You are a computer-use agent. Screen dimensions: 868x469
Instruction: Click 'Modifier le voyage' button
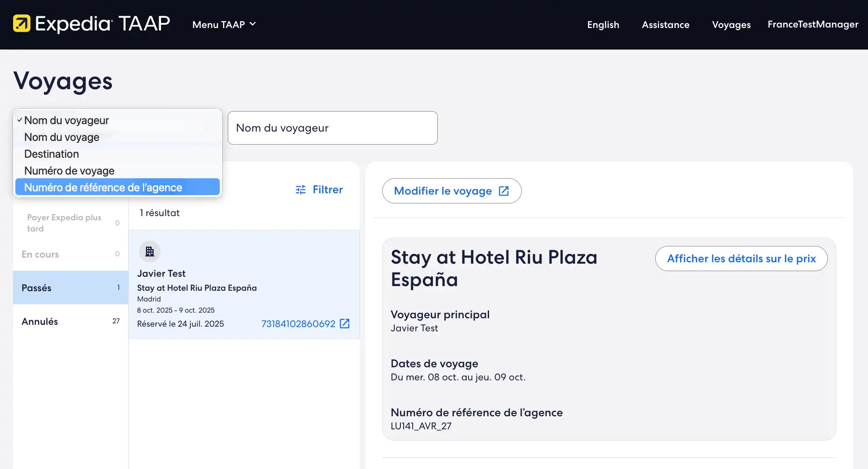point(452,191)
